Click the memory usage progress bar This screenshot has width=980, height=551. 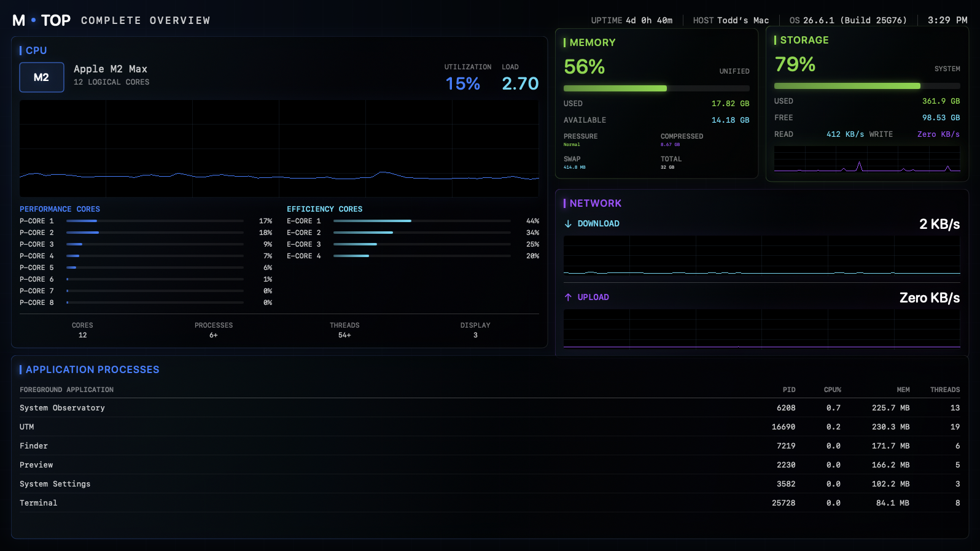[x=656, y=88]
